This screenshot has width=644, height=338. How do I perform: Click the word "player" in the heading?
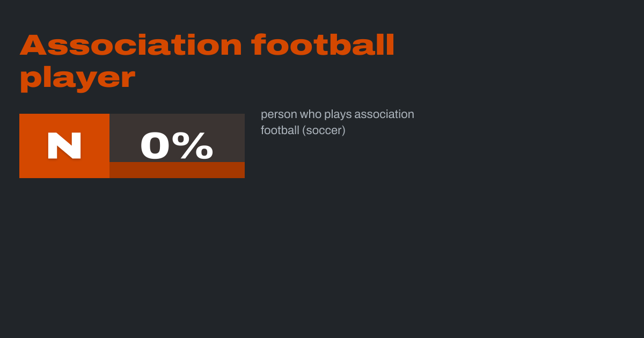[x=77, y=77]
